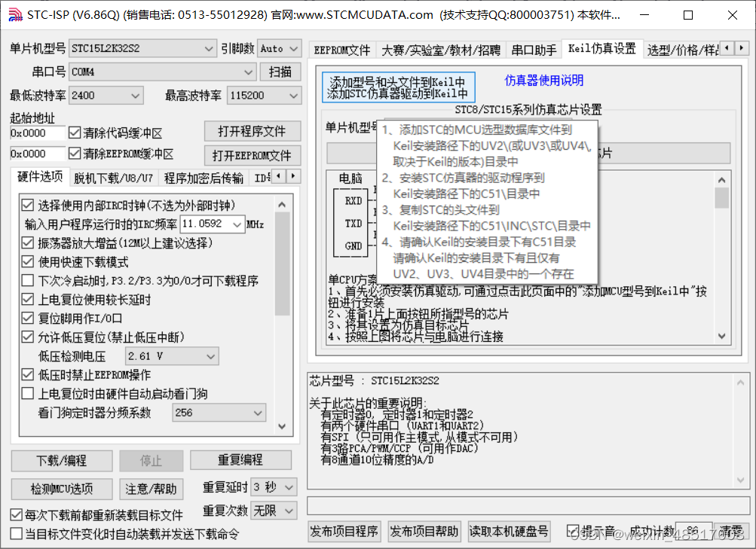Click left tab-scroll arrow next to ID tab
The image size is (756, 549).
[x=279, y=176]
